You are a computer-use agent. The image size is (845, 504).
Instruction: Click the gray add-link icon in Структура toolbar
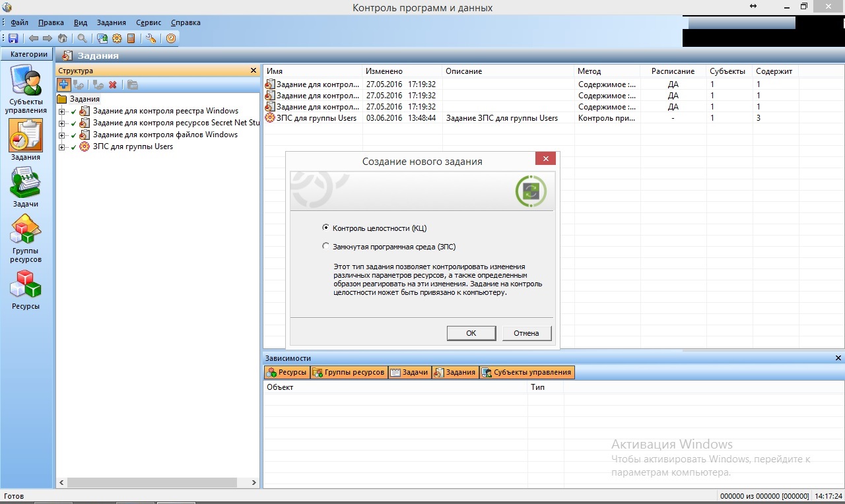point(79,84)
